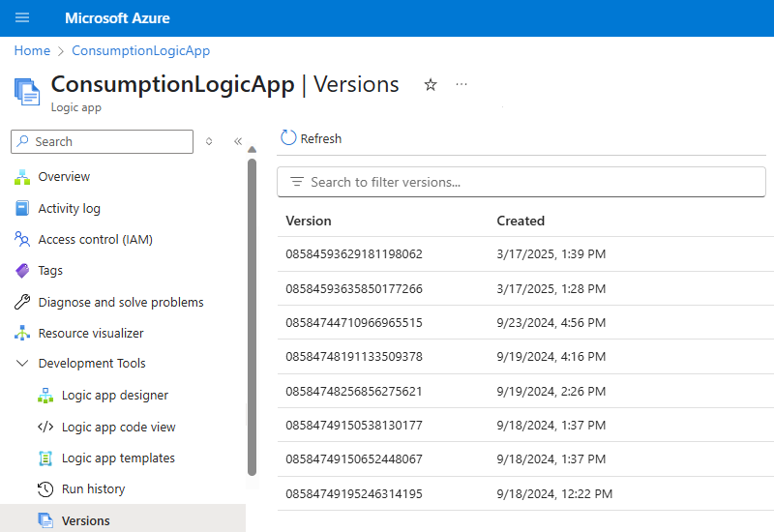Click the favorite star icon
Viewport: 774px width, 532px height.
coord(431,85)
